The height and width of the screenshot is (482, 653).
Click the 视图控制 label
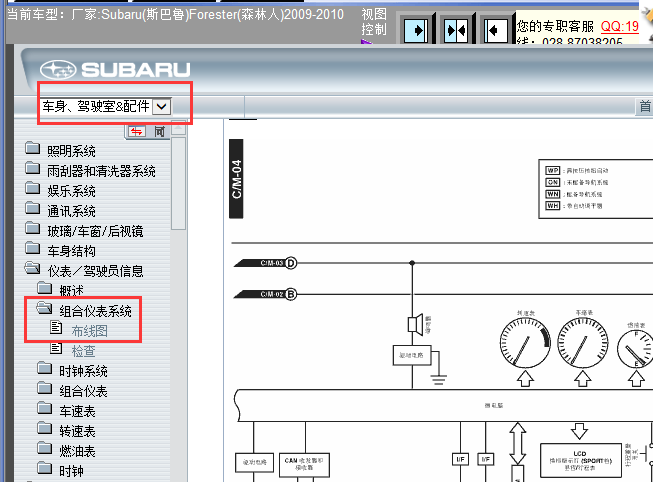pyautogui.click(x=374, y=22)
